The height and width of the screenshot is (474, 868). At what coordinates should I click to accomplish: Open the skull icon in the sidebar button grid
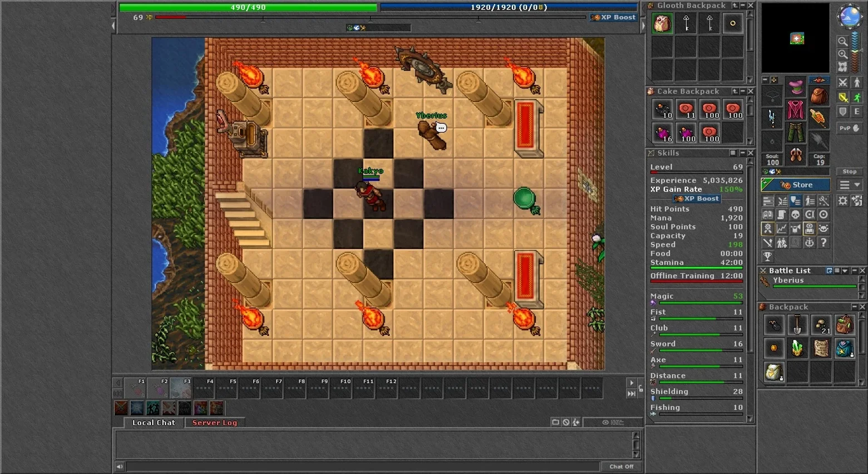point(796,214)
